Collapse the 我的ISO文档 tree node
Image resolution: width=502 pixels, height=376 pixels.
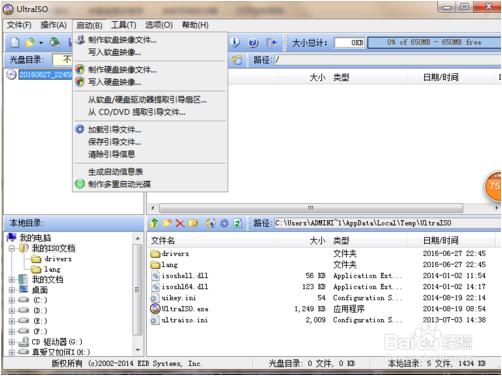pos(12,248)
